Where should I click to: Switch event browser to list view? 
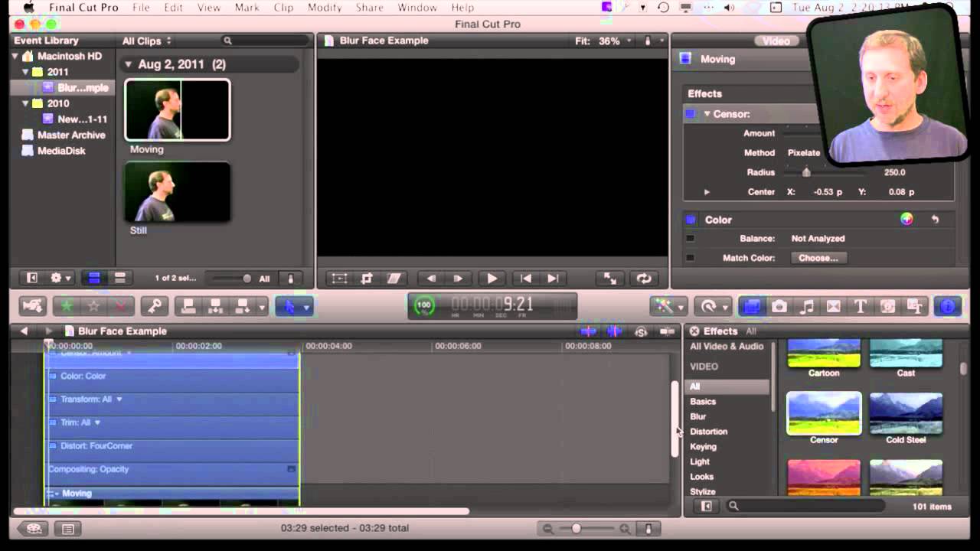click(119, 278)
